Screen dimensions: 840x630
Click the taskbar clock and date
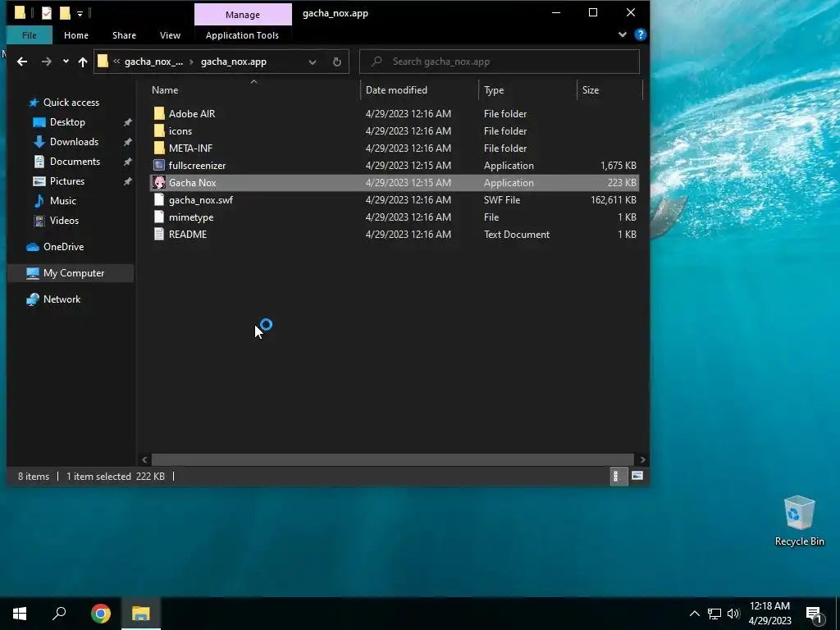[769, 614]
